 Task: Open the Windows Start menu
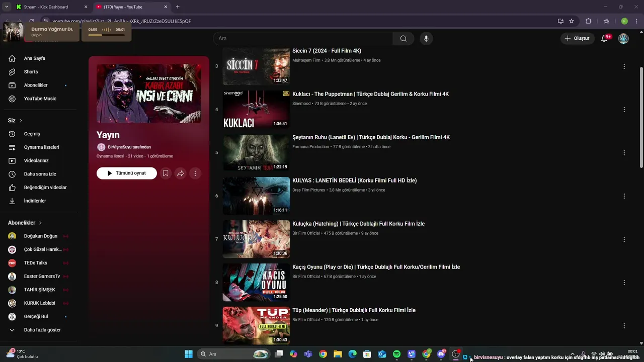tap(189, 354)
